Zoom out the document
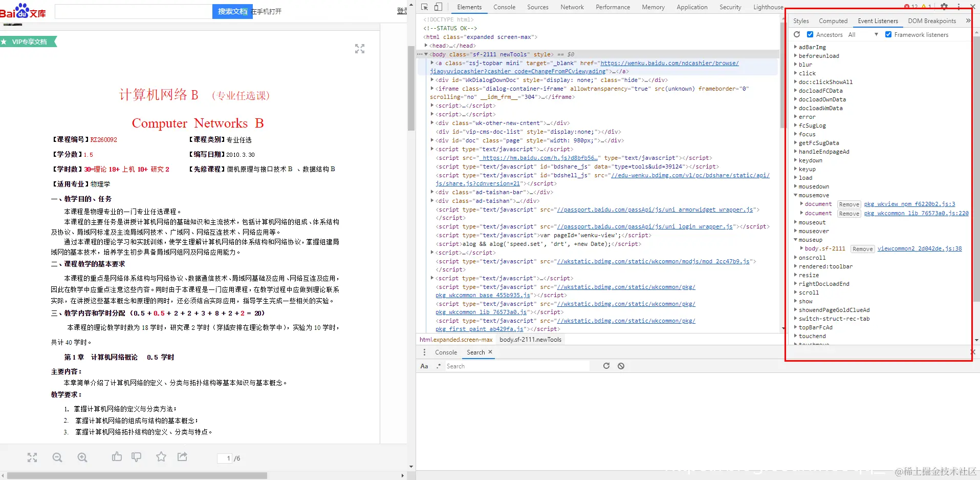Screen dimensions: 980x480 tap(57, 457)
